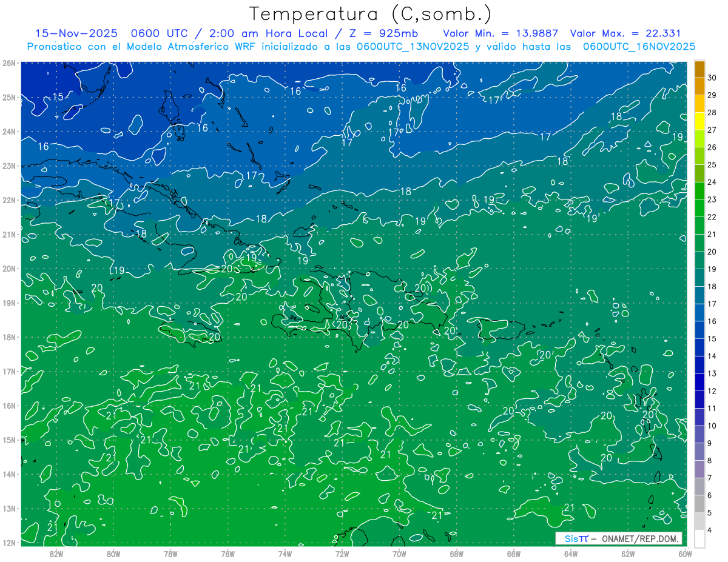728x562 pixels.
Task: Select the '0600UTC_13NOV2025' initialization timestamp
Action: click(x=413, y=47)
